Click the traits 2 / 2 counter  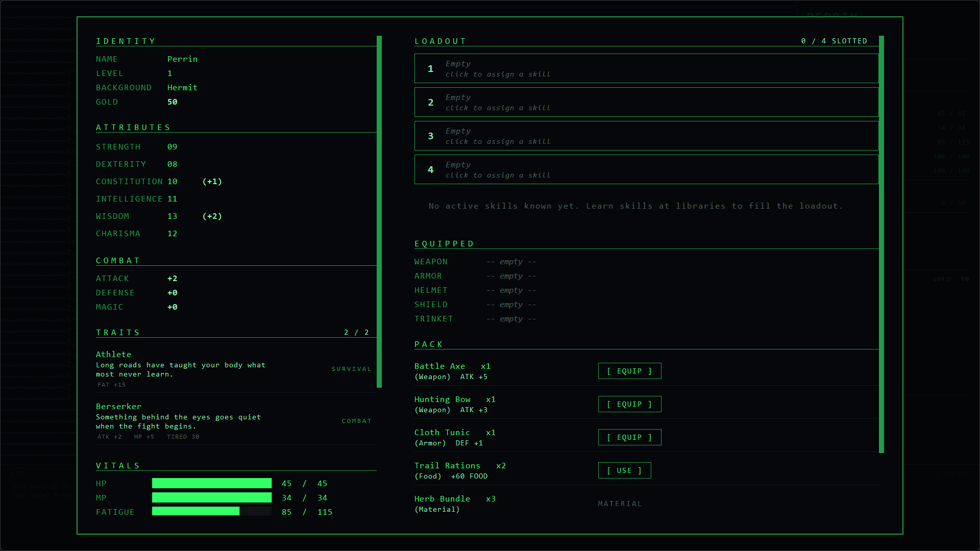356,332
